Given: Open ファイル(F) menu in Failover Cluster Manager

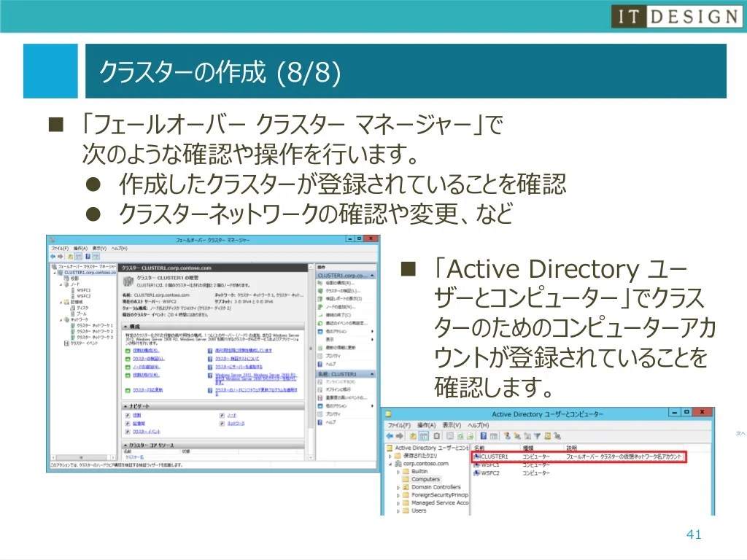Looking at the screenshot, I should (x=60, y=248).
